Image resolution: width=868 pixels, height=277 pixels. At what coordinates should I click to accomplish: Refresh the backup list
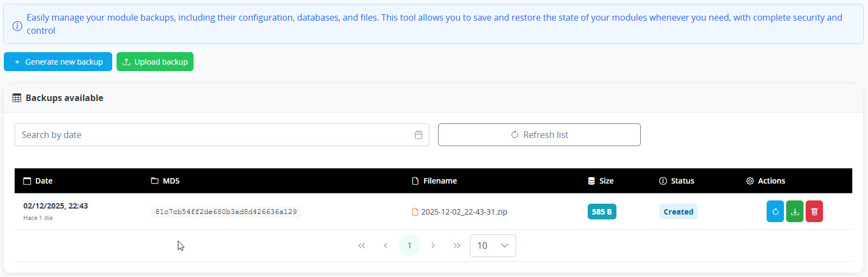click(x=539, y=135)
